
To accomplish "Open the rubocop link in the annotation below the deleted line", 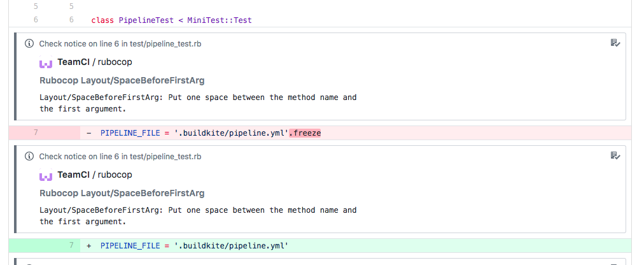I will (x=115, y=175).
